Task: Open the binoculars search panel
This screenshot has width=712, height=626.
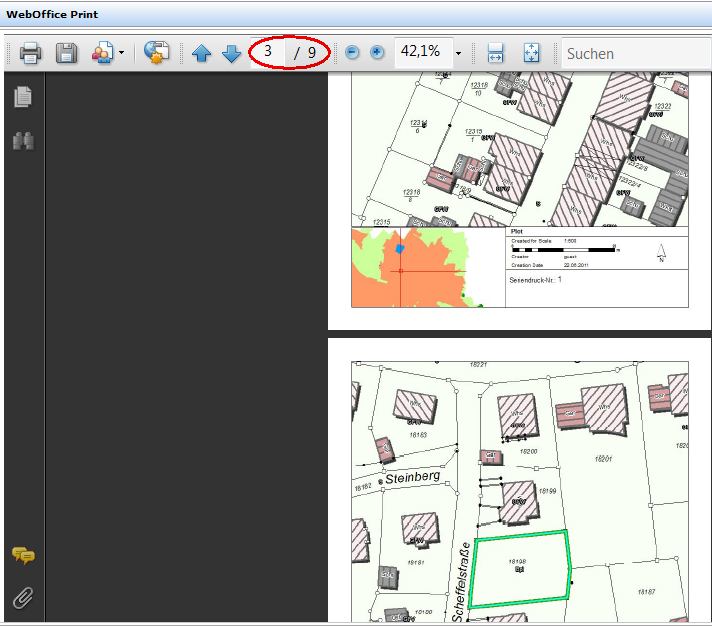Action: pos(23,141)
